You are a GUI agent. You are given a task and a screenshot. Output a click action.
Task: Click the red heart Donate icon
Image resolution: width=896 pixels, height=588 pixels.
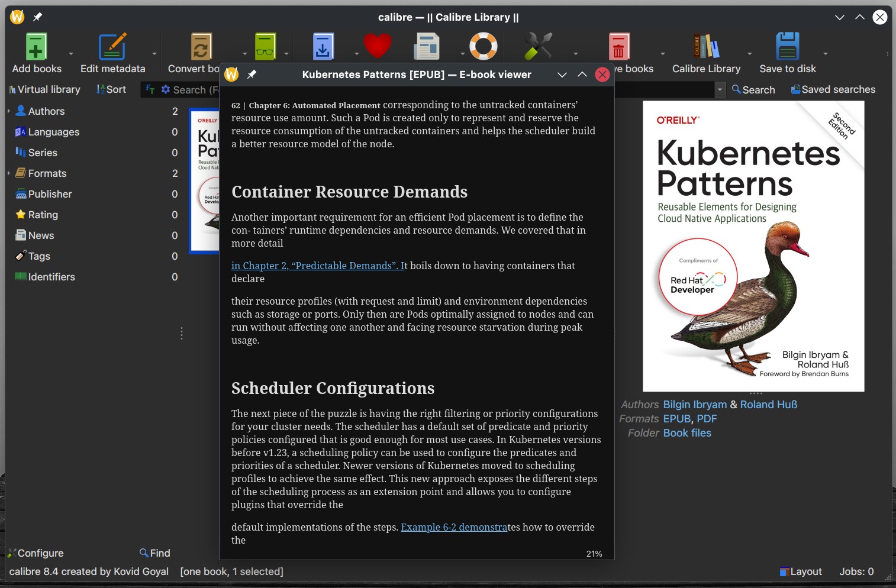pos(378,46)
